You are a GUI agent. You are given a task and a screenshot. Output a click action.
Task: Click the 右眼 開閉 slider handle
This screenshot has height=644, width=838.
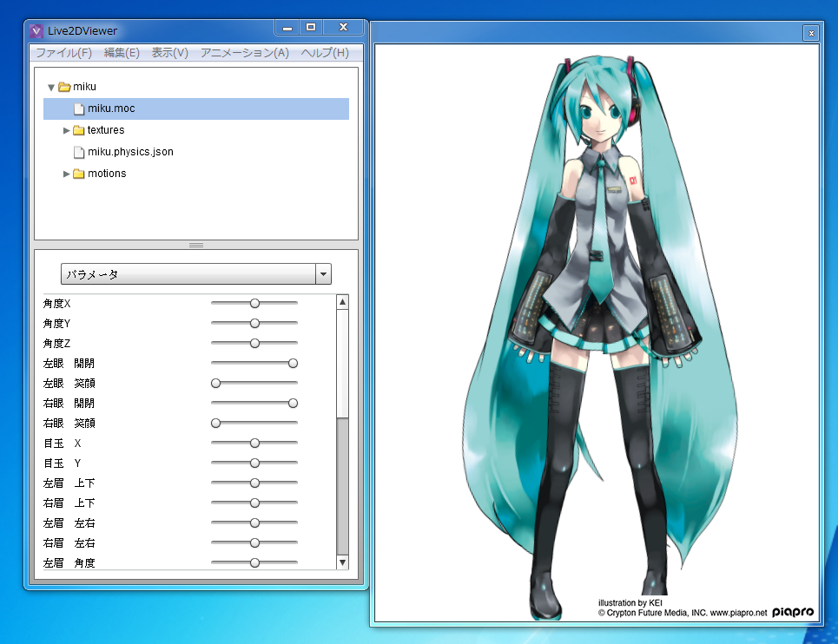[x=293, y=404]
